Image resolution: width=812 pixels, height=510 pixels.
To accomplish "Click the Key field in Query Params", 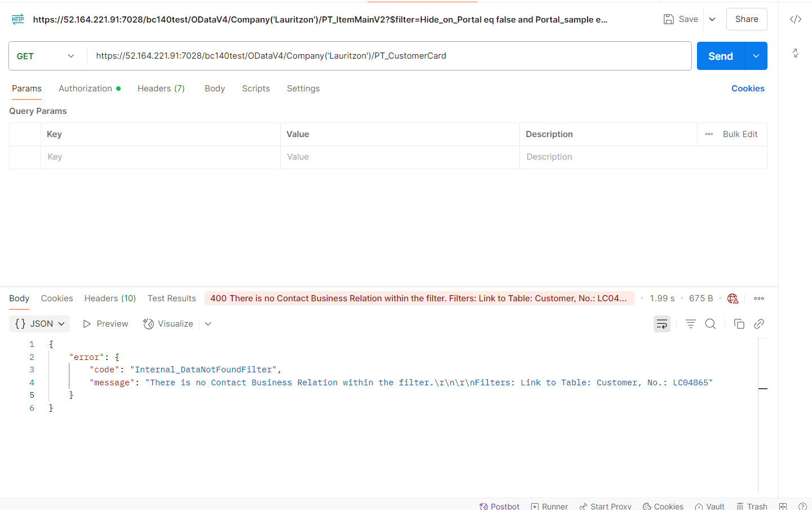I will click(160, 157).
